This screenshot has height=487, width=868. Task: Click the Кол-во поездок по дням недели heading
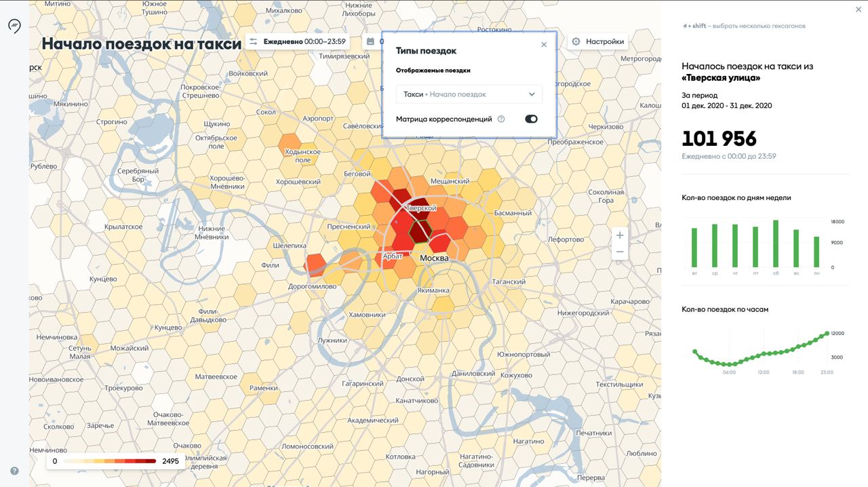[x=736, y=198]
